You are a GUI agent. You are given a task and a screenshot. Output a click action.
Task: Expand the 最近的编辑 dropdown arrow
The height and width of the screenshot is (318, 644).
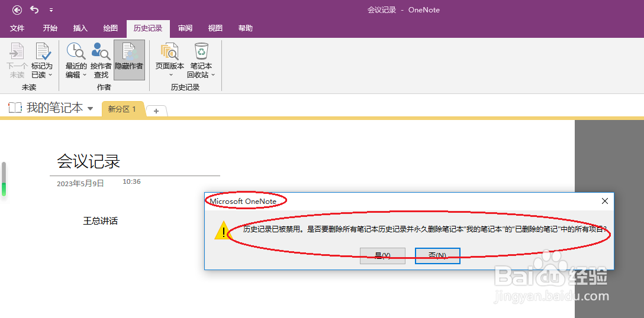coord(84,75)
